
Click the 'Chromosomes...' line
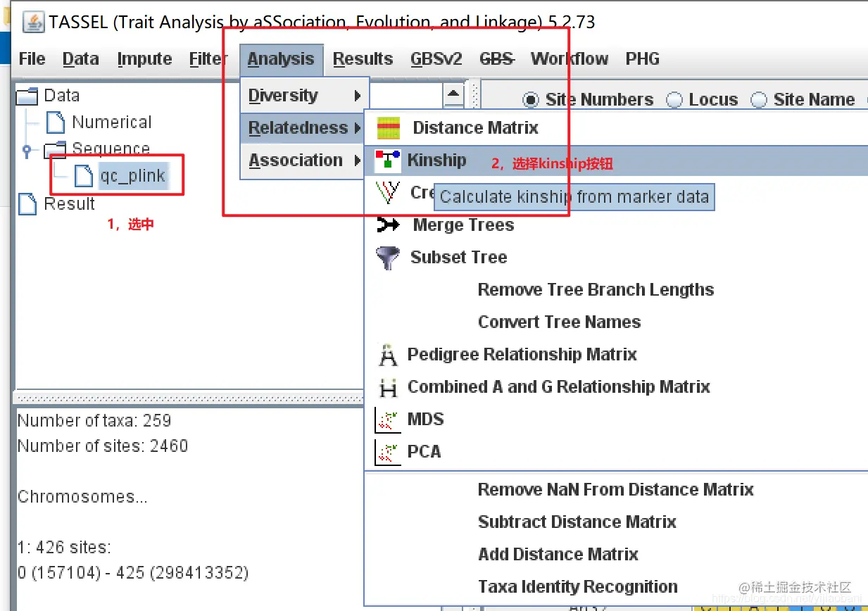(x=82, y=497)
